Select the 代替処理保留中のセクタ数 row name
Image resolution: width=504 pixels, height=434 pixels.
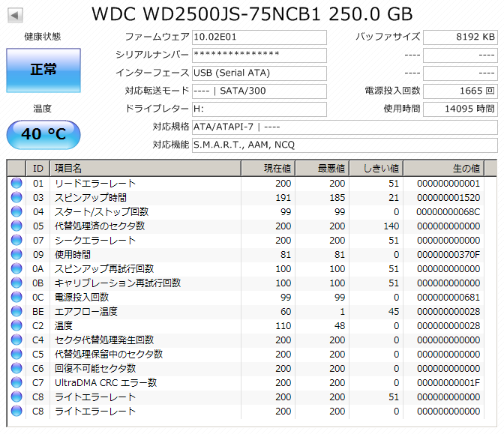pos(109,355)
